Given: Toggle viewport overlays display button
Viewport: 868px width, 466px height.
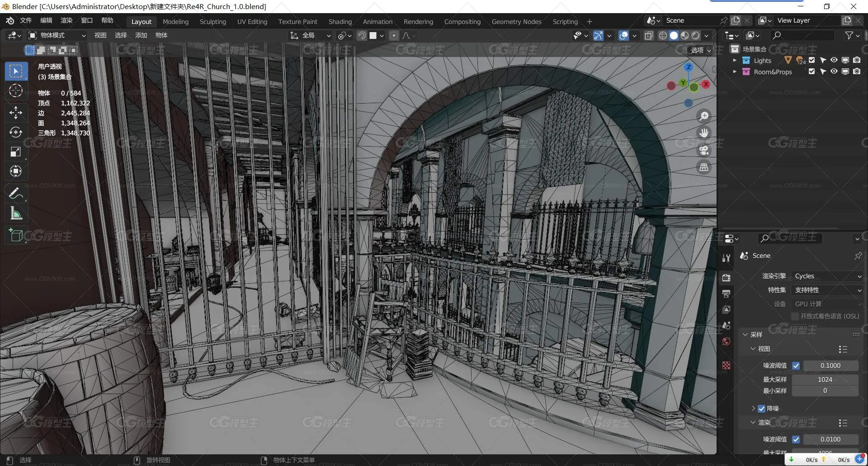Looking at the screenshot, I should click(x=623, y=35).
